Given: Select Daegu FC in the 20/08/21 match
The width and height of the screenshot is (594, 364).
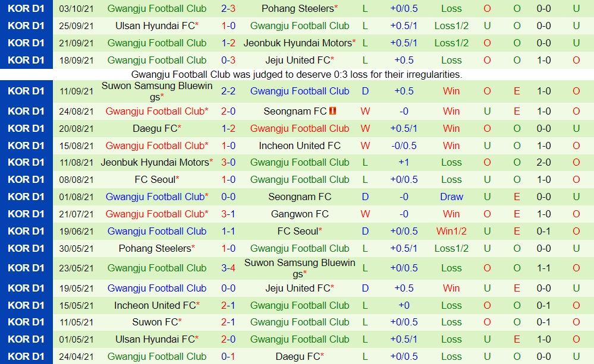Looking at the screenshot, I should [x=155, y=128].
